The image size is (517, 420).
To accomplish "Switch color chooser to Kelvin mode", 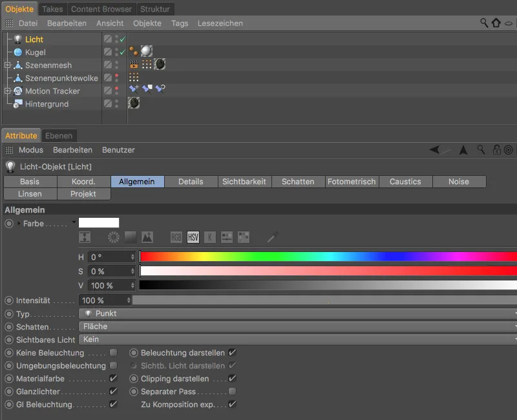I will point(209,237).
